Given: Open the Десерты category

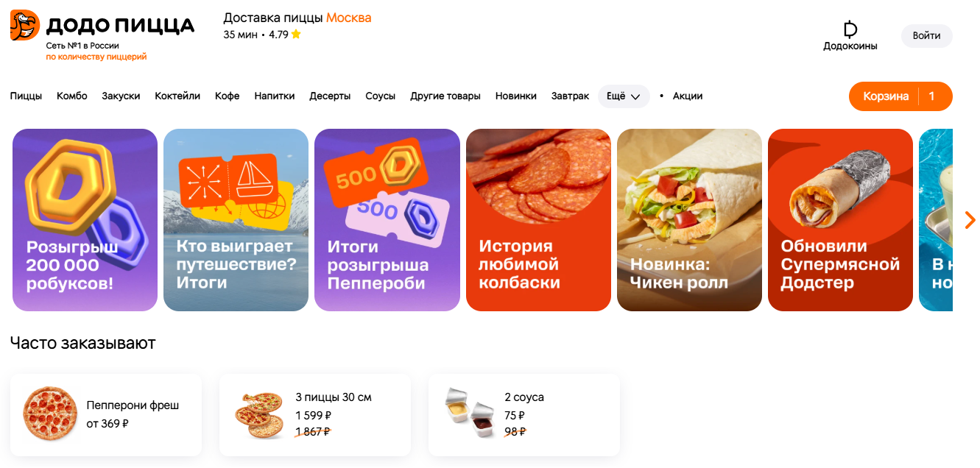Looking at the screenshot, I should point(330,96).
